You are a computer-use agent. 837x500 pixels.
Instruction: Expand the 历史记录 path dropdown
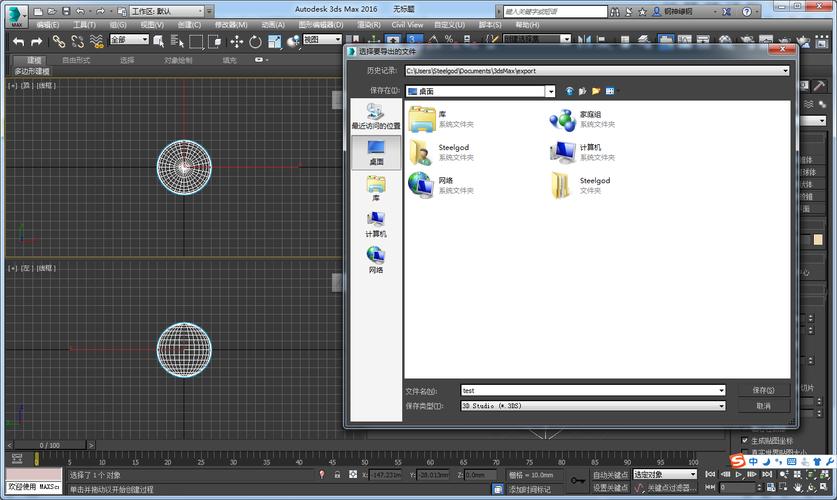[x=785, y=71]
